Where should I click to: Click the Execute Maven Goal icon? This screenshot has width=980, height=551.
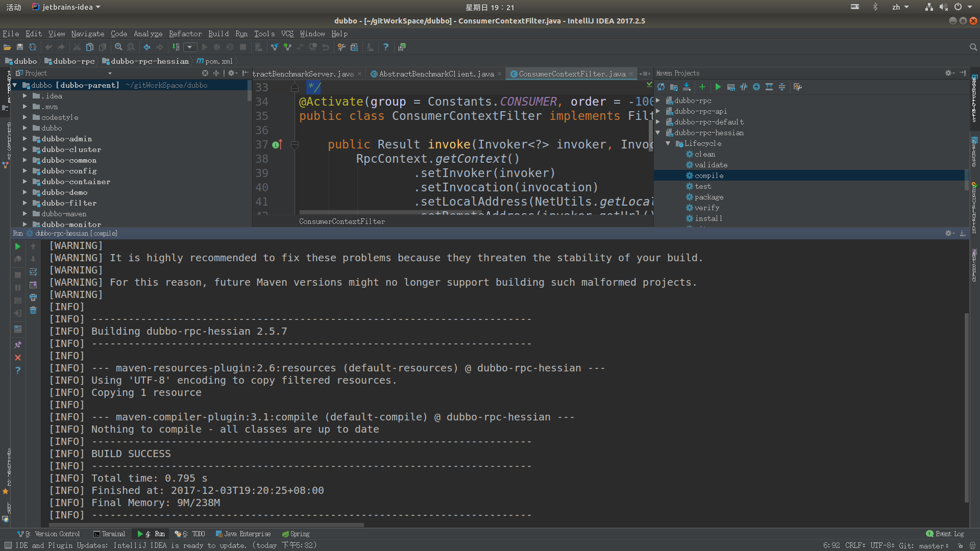731,87
